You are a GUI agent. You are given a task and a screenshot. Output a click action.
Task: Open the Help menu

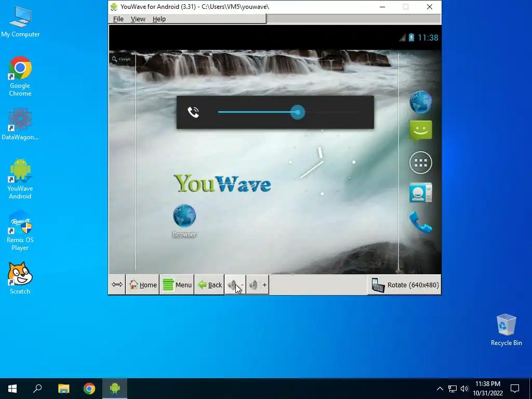tap(159, 19)
